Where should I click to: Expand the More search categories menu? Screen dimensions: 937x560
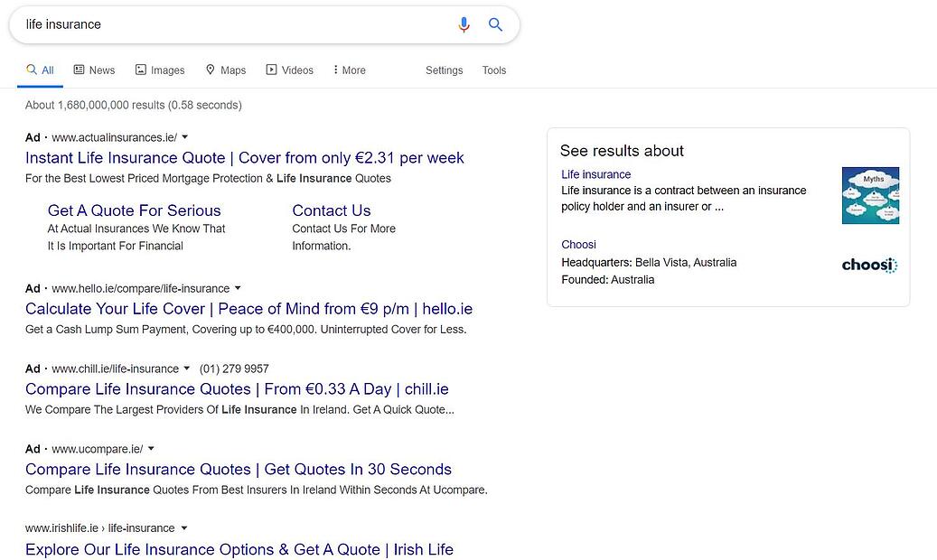pos(350,70)
